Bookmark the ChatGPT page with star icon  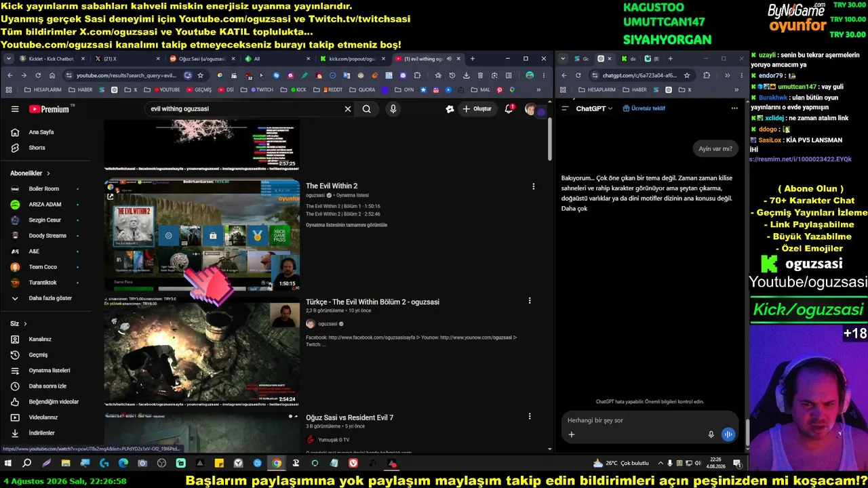coord(687,75)
